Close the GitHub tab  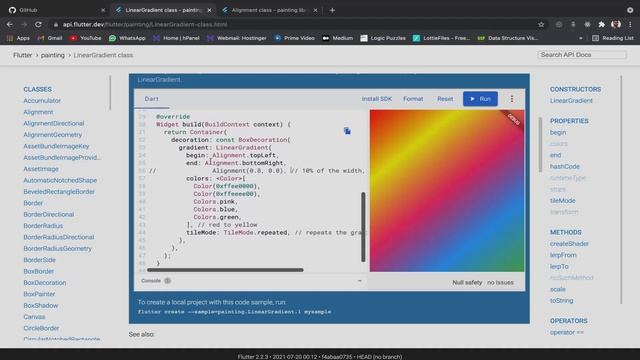point(103,10)
